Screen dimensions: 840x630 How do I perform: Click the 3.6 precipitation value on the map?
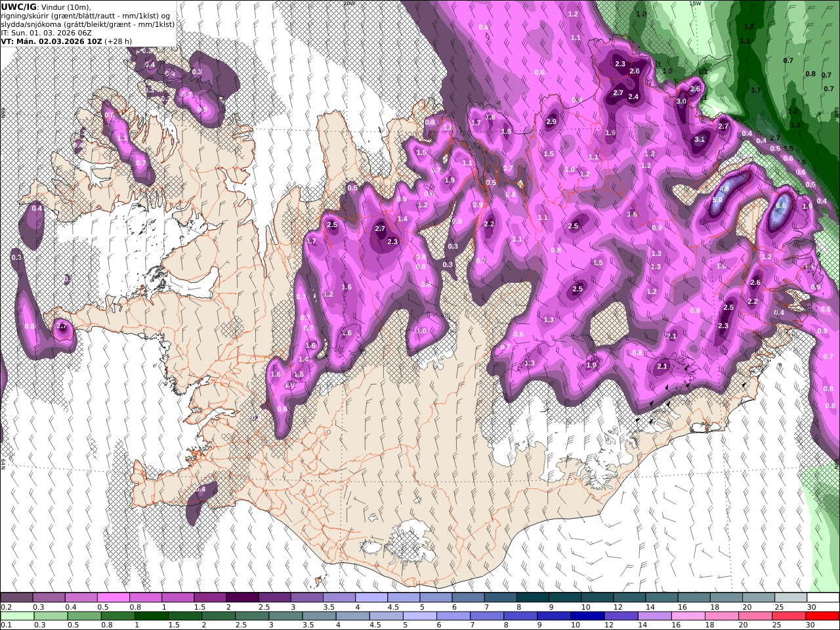pyautogui.click(x=696, y=89)
